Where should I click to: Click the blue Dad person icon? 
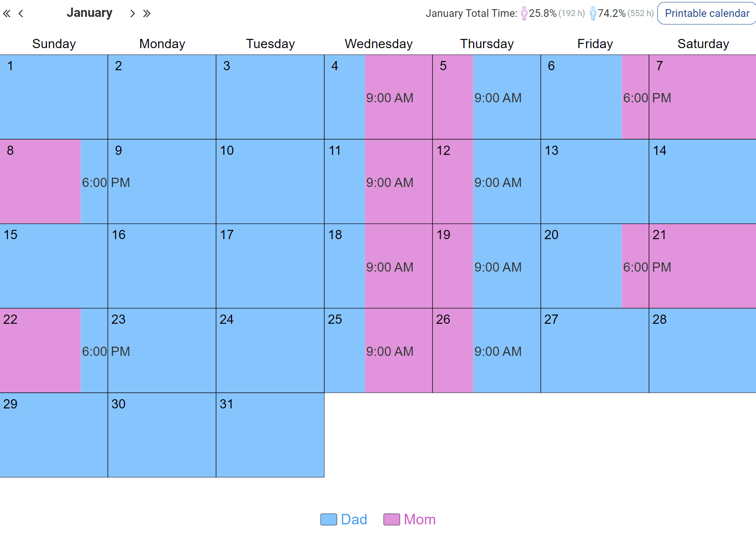pyautogui.click(x=593, y=14)
